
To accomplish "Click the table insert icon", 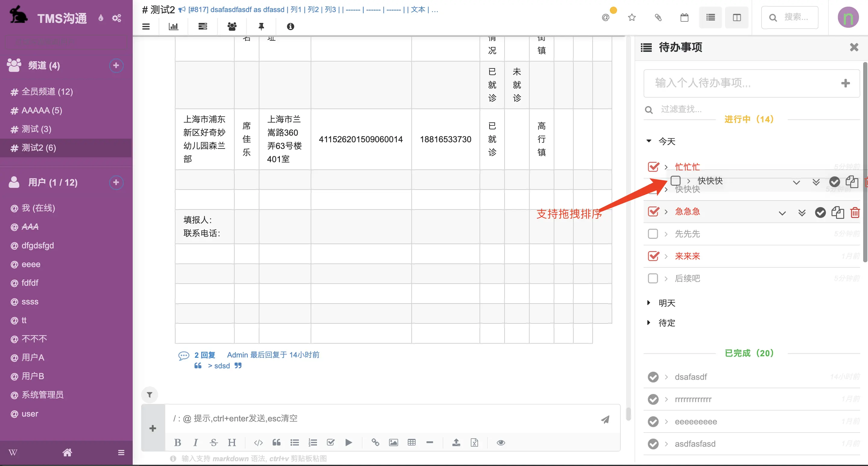I will pyautogui.click(x=412, y=442).
